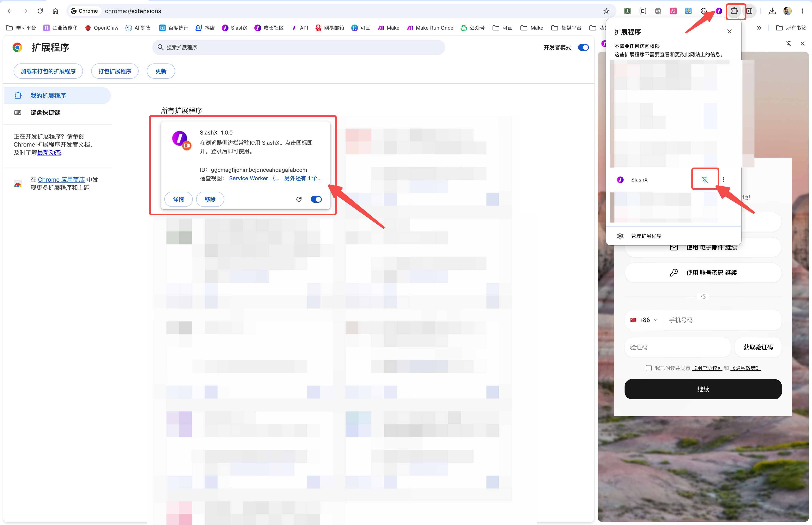Open the Chrome three-dot main menu
812x525 pixels.
pyautogui.click(x=803, y=11)
